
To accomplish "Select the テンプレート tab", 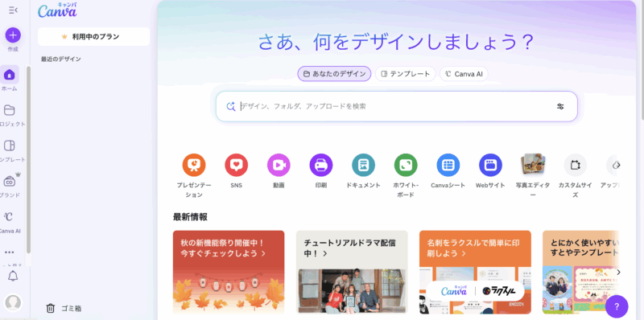I will [406, 74].
